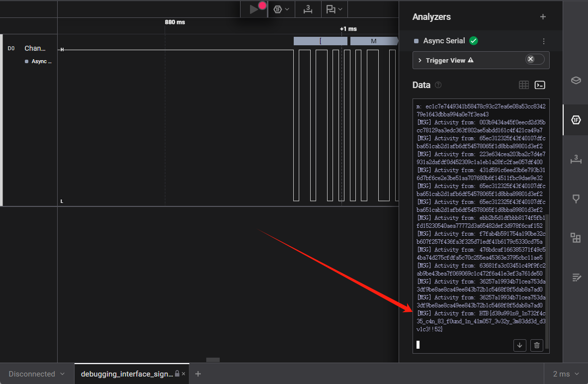Open the Disconnected device dropdown

point(37,374)
